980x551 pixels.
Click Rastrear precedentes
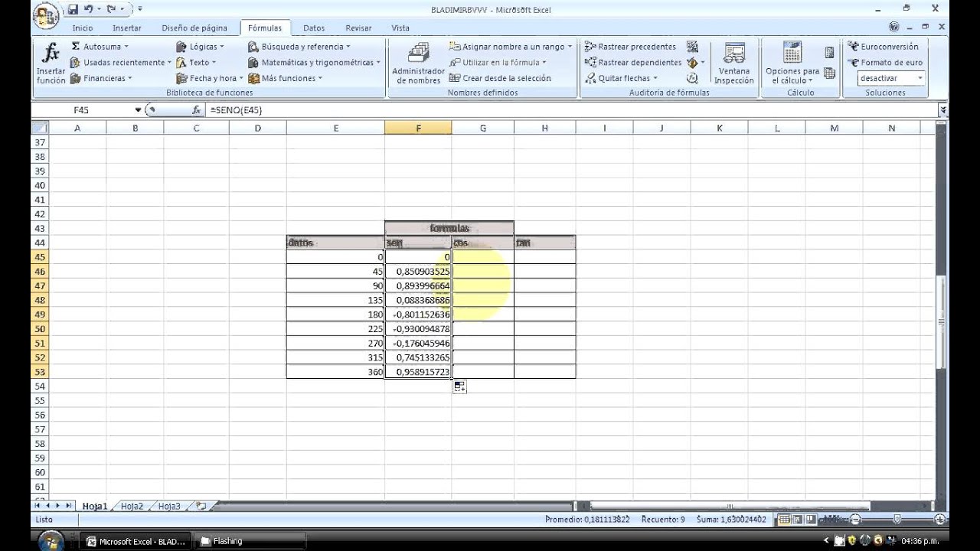631,47
